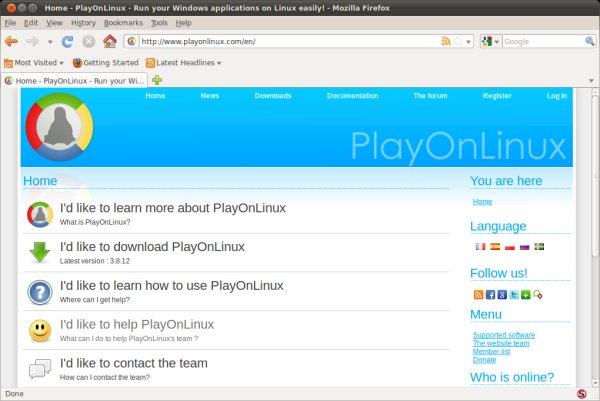This screenshot has width=600, height=401.
Task: Click the blue S social icon under Follow us
Action: pyautogui.click(x=502, y=295)
